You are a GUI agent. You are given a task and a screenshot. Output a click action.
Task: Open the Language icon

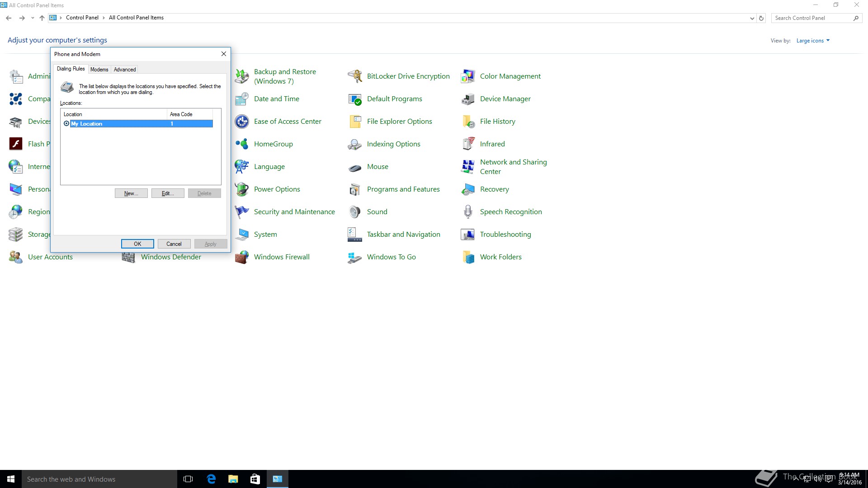pos(242,167)
